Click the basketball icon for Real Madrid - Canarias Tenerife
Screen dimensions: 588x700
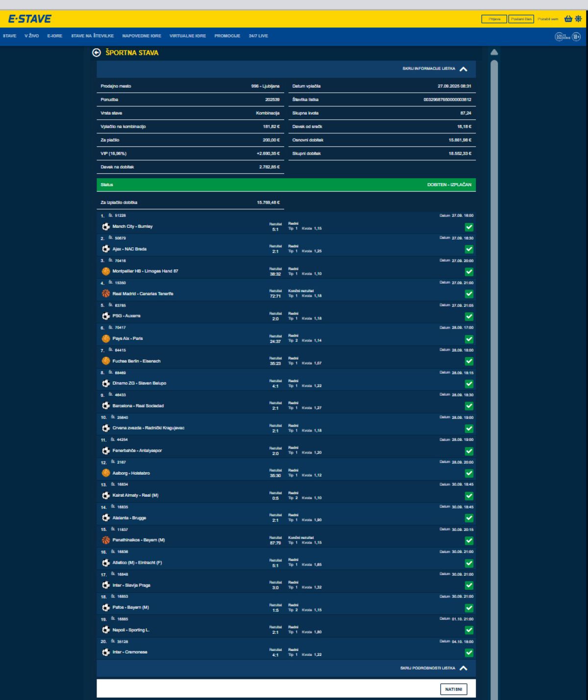[x=106, y=294]
